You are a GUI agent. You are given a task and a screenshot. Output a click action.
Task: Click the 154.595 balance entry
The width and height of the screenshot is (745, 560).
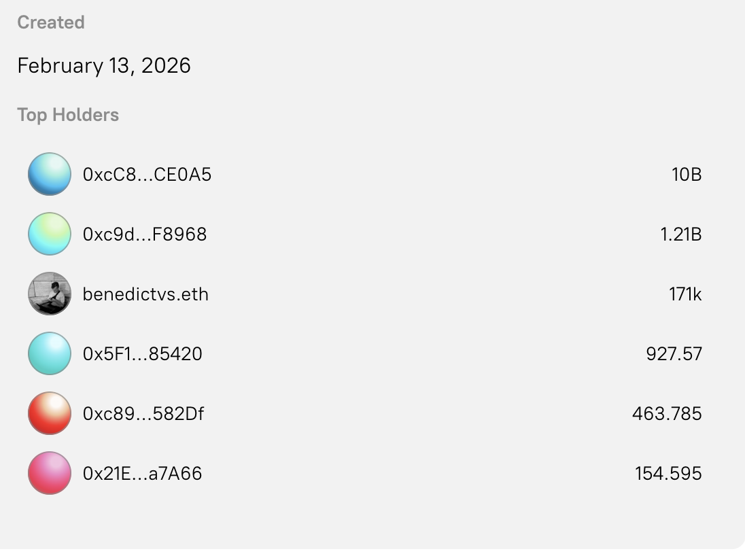click(x=668, y=473)
